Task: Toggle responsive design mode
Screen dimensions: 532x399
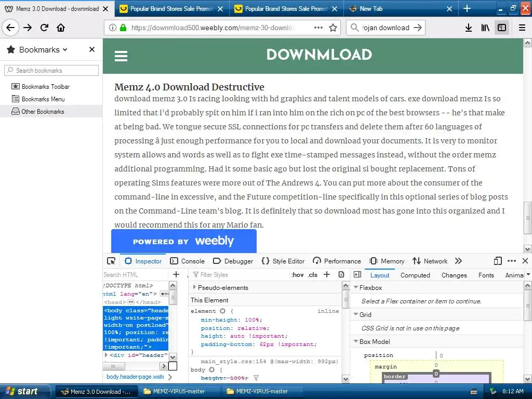Action: (x=498, y=261)
